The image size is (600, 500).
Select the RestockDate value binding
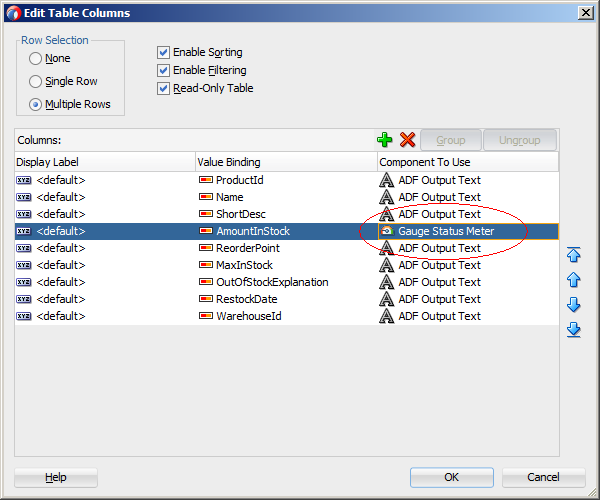(246, 299)
